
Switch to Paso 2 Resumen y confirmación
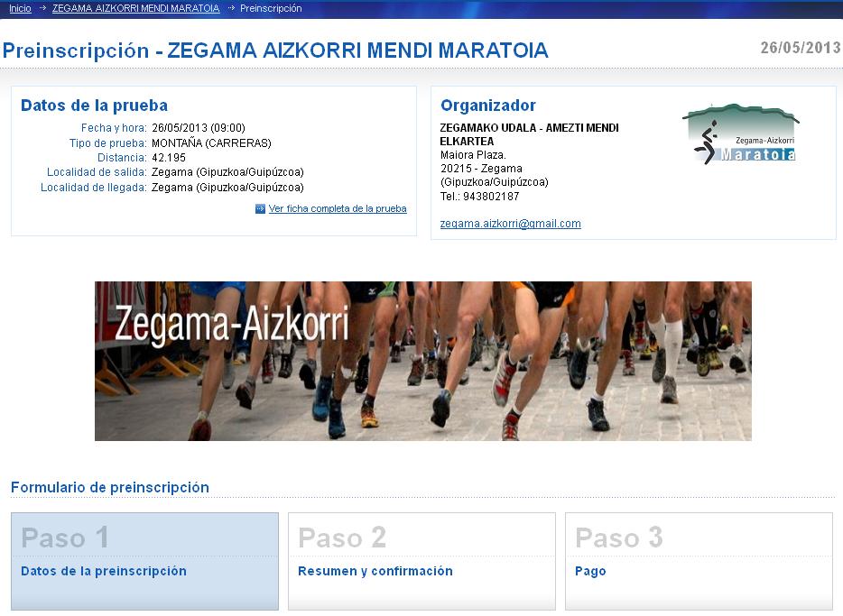(x=421, y=561)
